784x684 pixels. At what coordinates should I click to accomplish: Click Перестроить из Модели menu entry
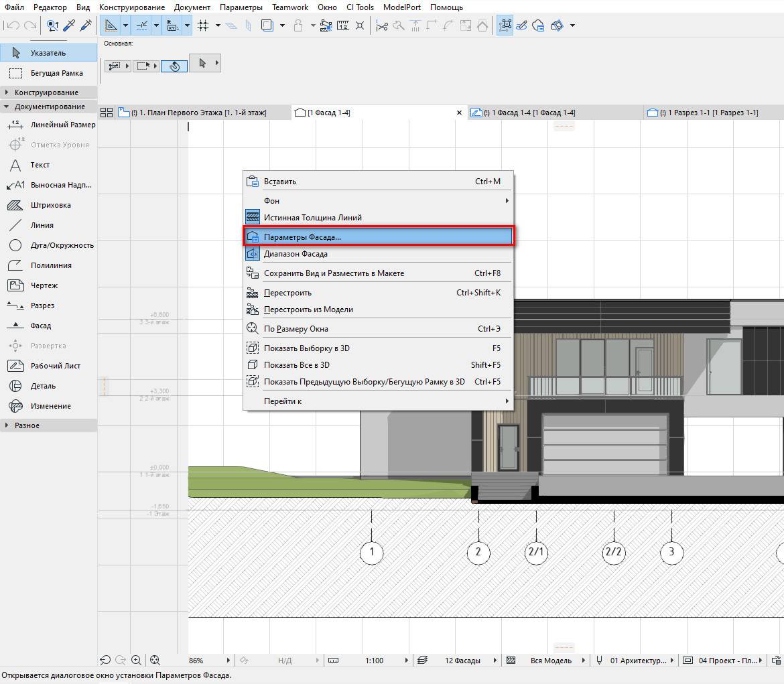pos(308,310)
